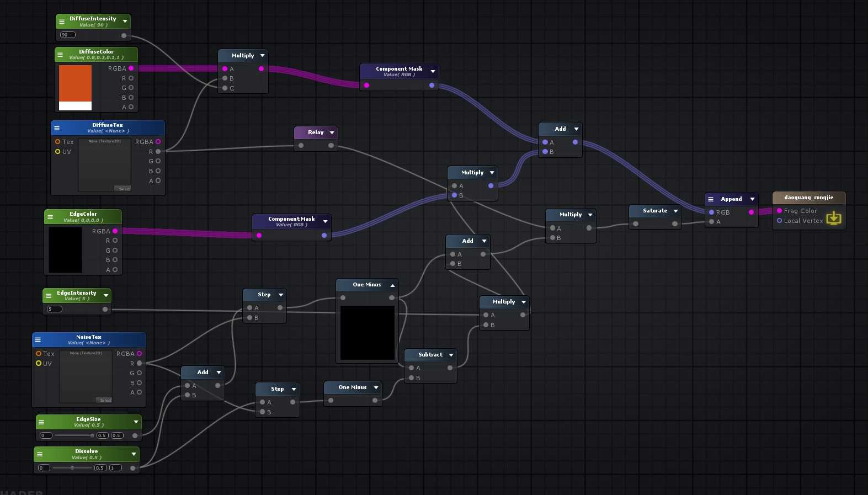Click DiffuseTex UV input port
The image size is (868, 495).
tap(57, 152)
